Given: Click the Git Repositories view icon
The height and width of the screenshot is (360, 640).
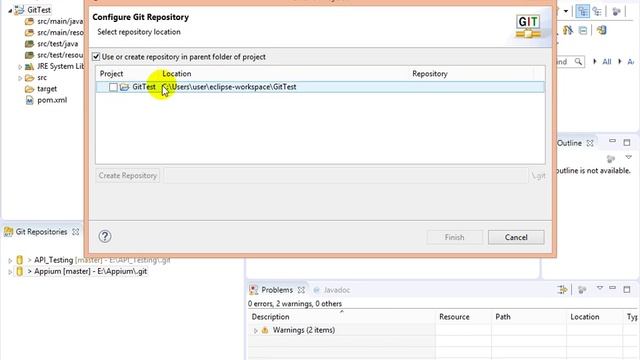Looking at the screenshot, I should pos(8,232).
